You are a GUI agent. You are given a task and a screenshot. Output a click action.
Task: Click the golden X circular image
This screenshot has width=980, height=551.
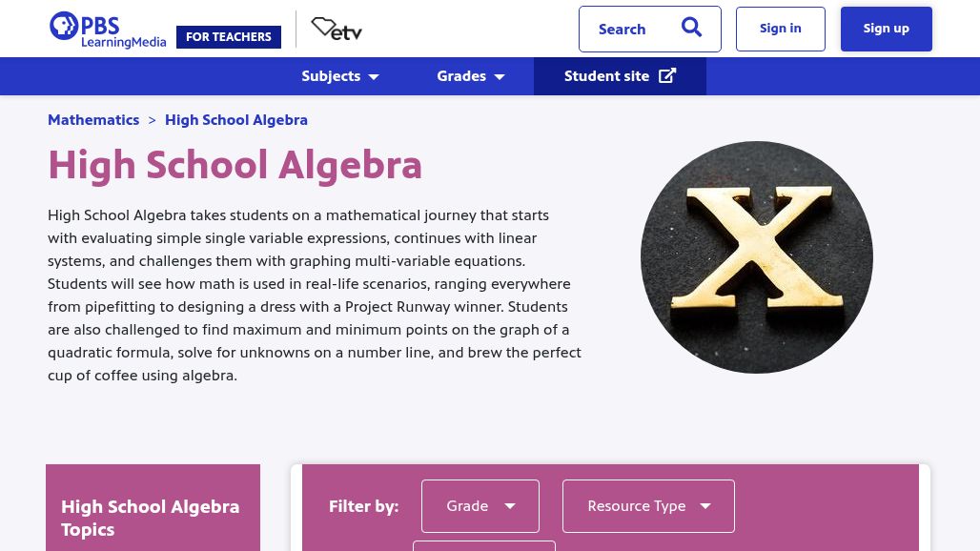756,257
